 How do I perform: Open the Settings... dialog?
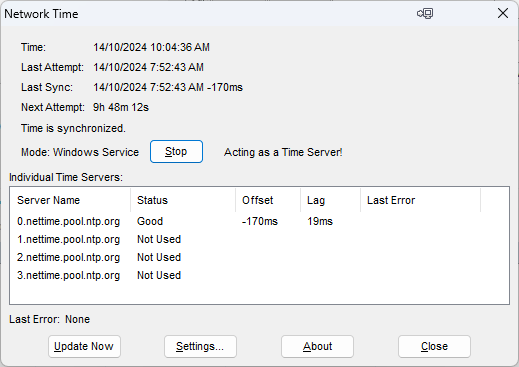coord(200,347)
